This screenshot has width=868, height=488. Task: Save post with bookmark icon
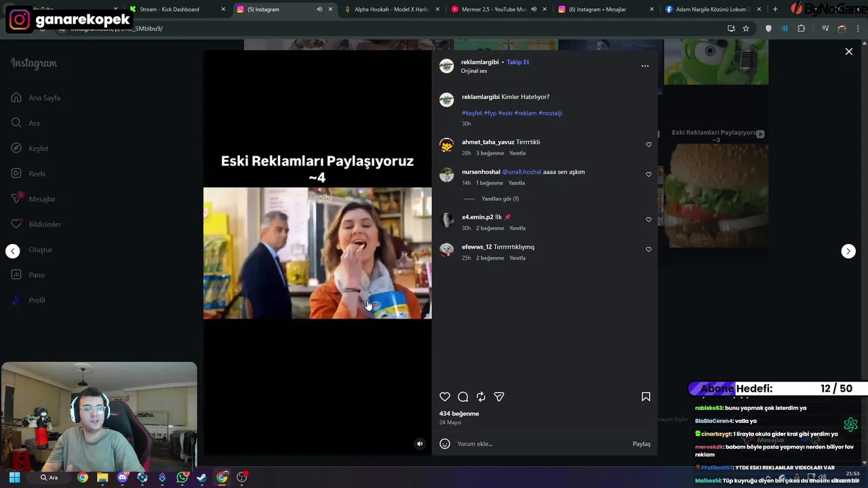646,396
